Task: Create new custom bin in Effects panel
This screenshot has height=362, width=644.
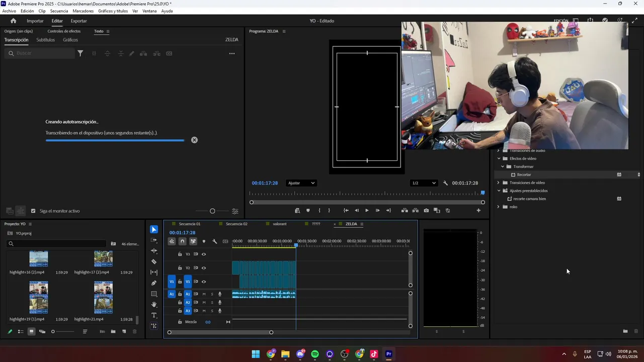Action: click(625, 331)
